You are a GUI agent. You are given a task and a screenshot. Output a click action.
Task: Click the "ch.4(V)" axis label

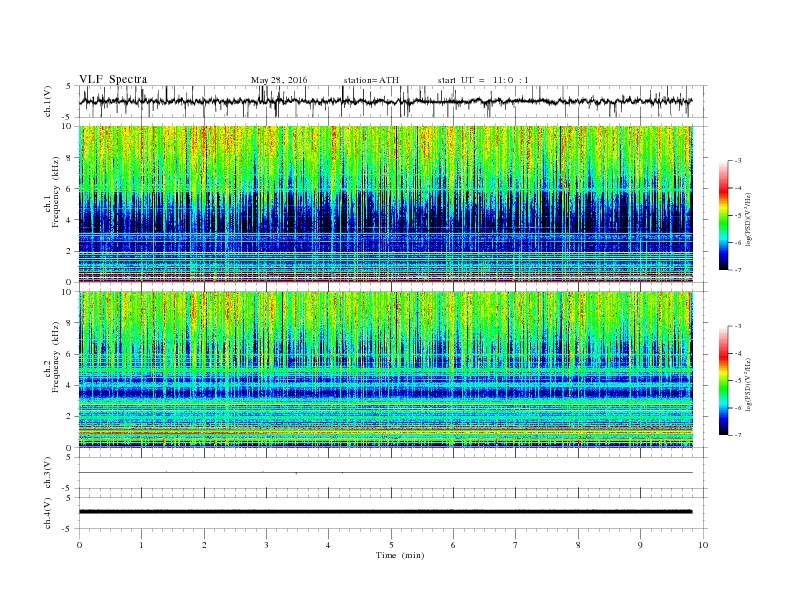(48, 513)
